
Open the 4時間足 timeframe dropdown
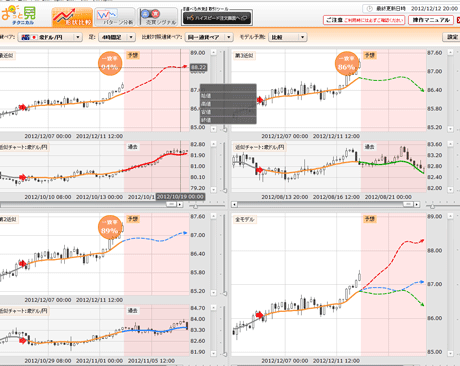[x=116, y=37]
